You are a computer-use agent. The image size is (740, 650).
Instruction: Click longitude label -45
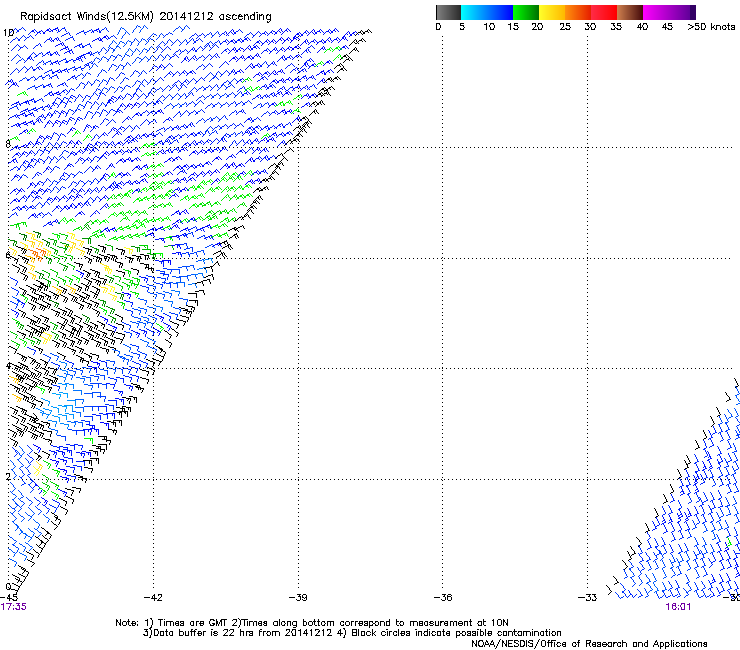9,598
